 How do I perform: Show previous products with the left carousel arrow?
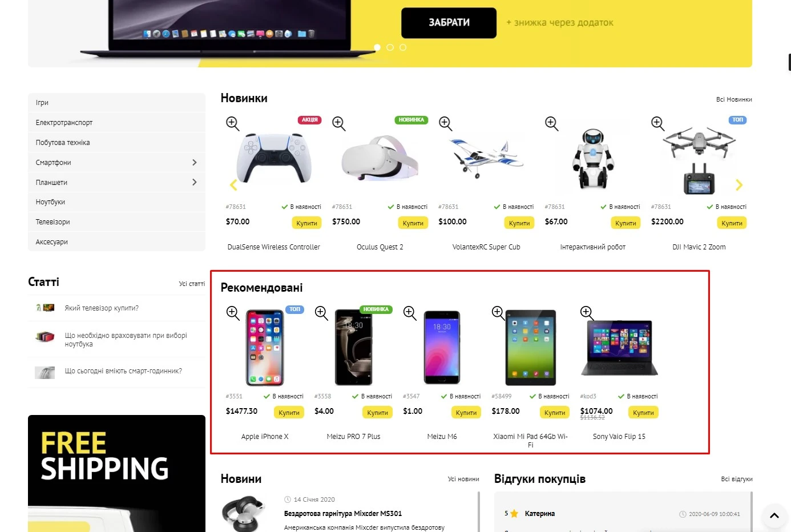233,185
